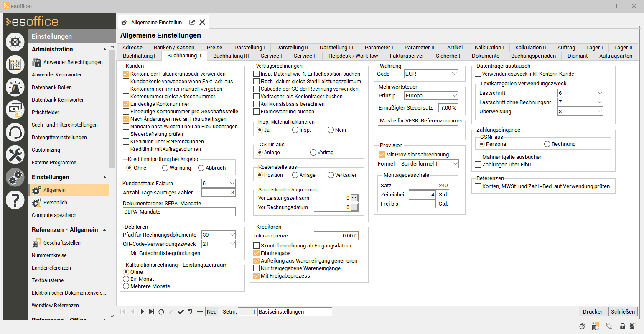Choose Verkäufer for Kostenstelle aus
644x334 pixels.
[x=331, y=175]
